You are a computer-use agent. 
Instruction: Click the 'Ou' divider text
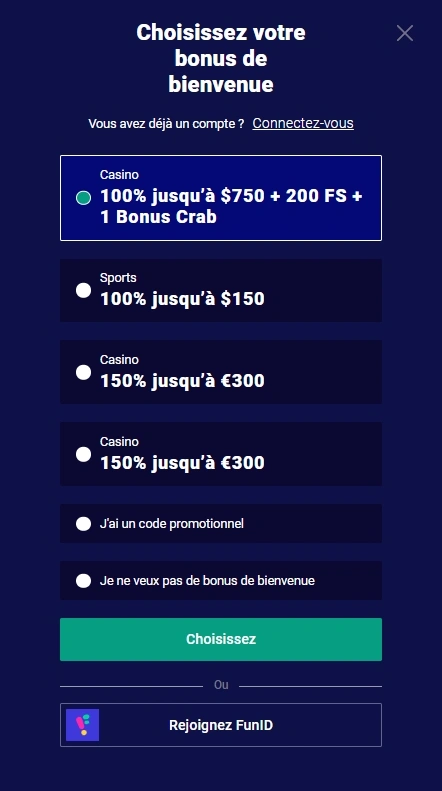click(221, 685)
